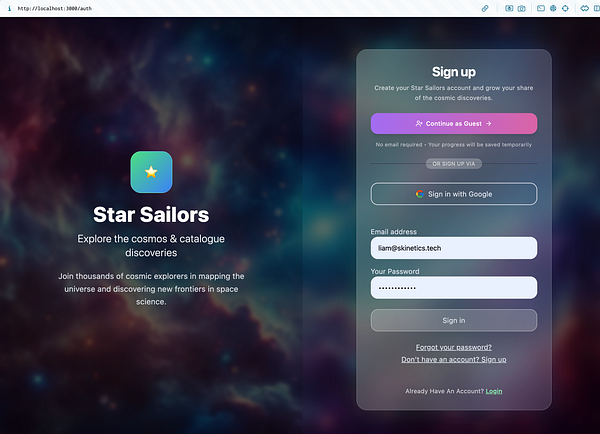Click 'Create your Star Sailors account' description
The image size is (600, 434).
(454, 93)
